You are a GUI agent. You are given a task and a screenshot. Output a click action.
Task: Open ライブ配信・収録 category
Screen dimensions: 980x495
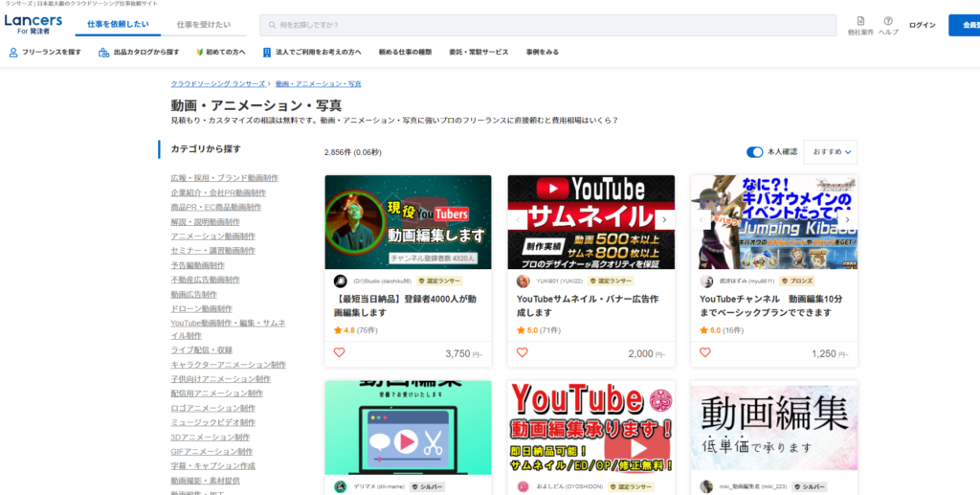click(201, 350)
